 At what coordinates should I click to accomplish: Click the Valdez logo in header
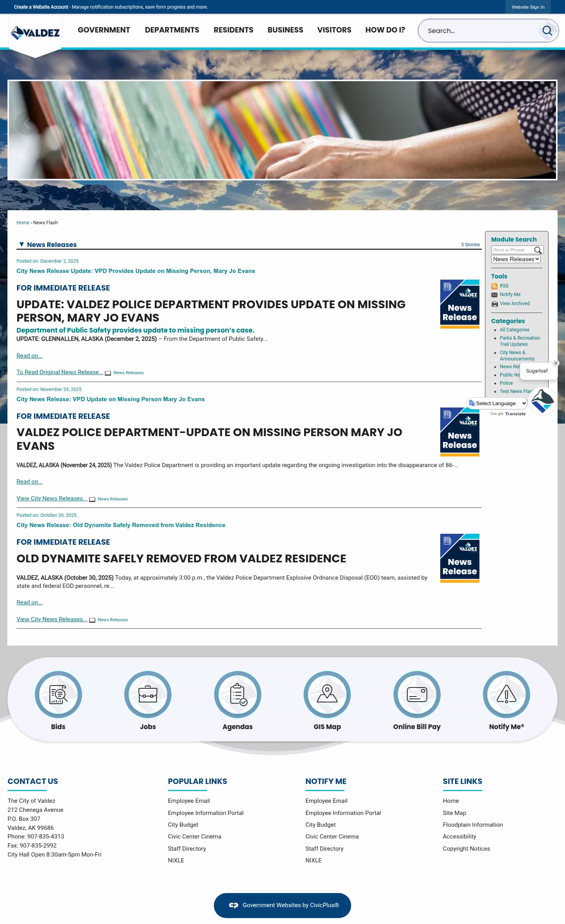tap(35, 33)
